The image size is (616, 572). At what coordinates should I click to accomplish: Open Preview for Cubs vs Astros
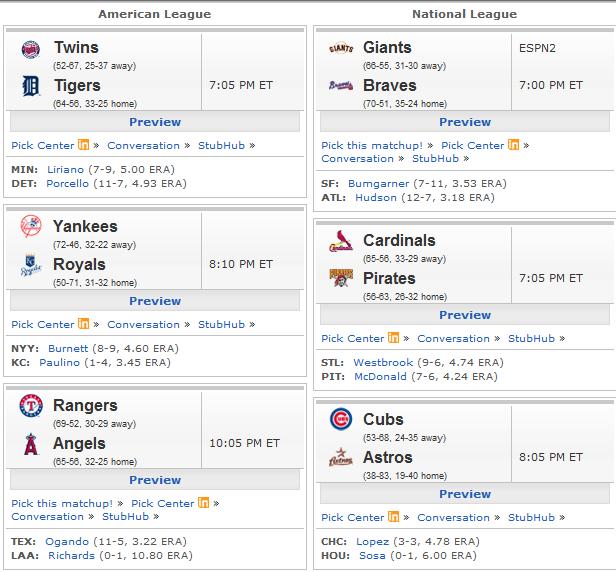pyautogui.click(x=465, y=494)
